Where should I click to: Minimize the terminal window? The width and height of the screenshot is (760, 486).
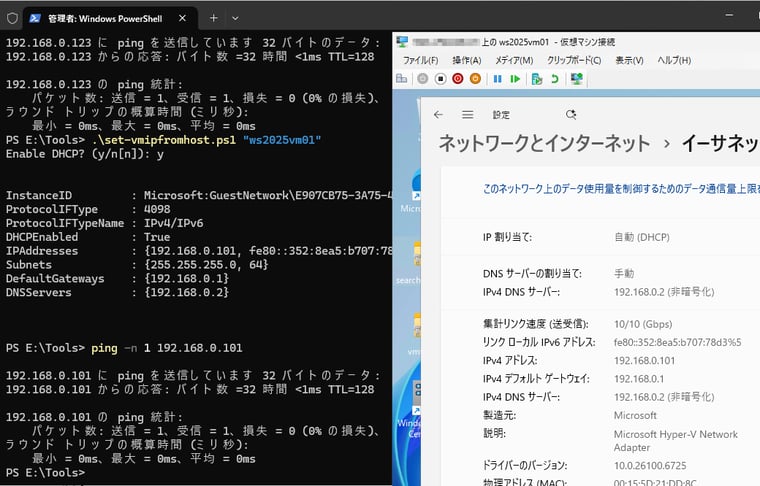729,15
